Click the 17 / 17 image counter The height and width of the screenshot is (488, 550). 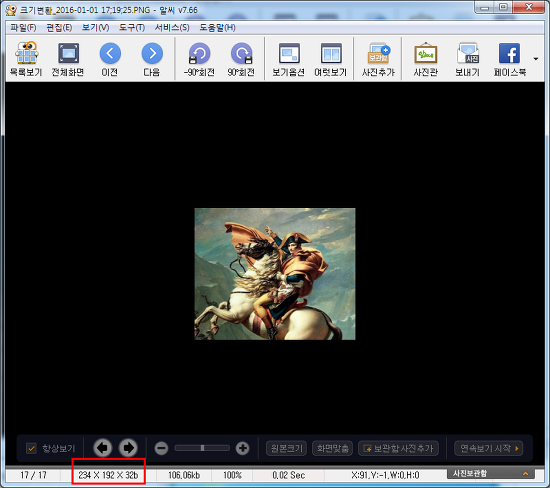33,475
